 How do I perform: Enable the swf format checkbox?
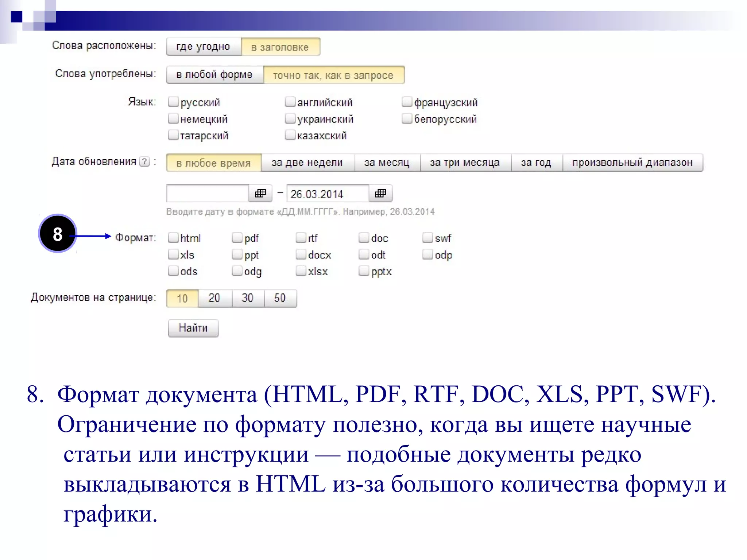pyautogui.click(x=427, y=238)
